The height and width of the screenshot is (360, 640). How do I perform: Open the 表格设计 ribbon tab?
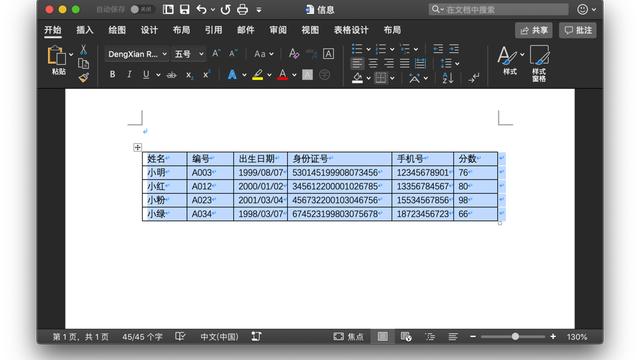tap(351, 30)
